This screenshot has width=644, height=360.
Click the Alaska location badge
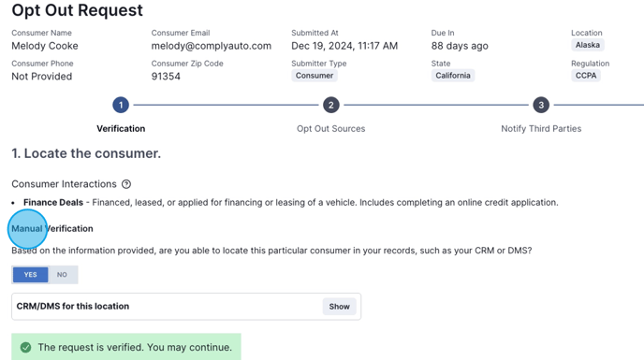tap(587, 45)
